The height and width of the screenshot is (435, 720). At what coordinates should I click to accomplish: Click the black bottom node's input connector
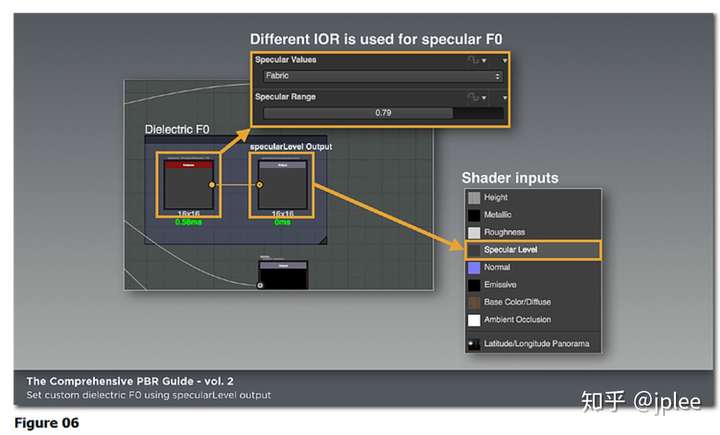(260, 285)
